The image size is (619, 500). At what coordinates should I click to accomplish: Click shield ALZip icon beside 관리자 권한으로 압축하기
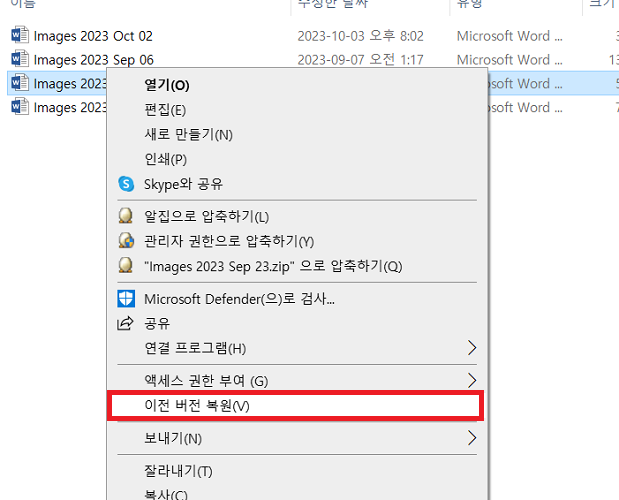(x=126, y=241)
